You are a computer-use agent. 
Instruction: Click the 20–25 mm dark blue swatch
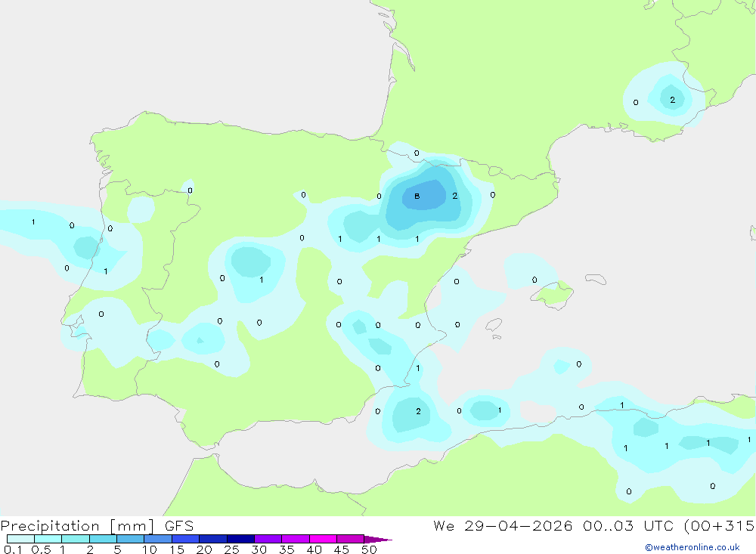[x=213, y=539]
